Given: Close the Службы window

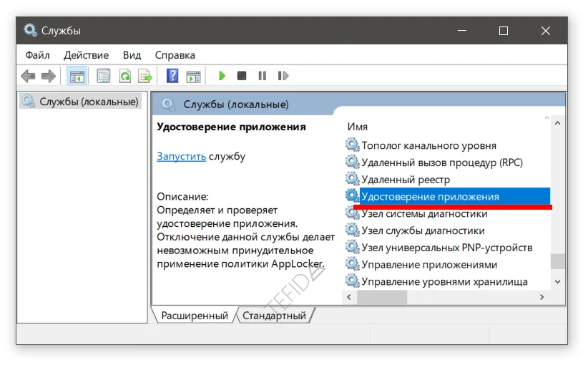Looking at the screenshot, I should pyautogui.click(x=546, y=31).
